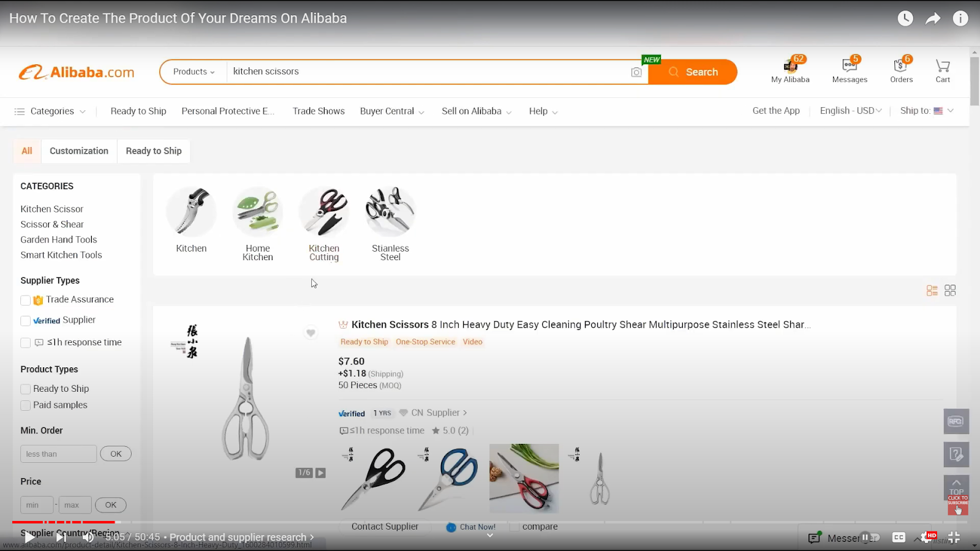Open Messages icon
Viewport: 980px width, 551px height.
(x=850, y=66)
